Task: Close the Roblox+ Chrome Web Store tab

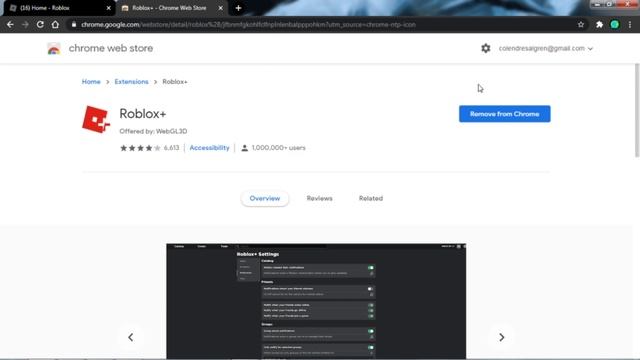Action: 220,8
